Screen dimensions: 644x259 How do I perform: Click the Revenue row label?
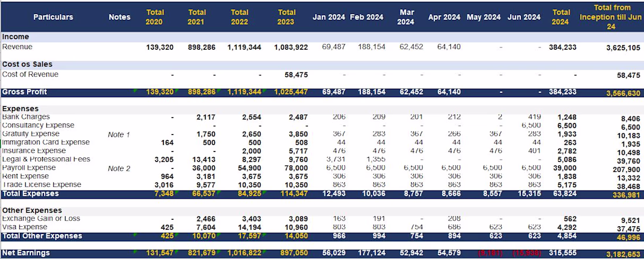[17, 47]
